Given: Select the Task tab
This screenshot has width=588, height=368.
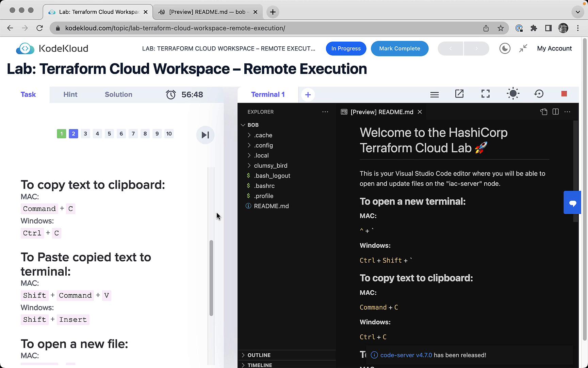Looking at the screenshot, I should [28, 95].
